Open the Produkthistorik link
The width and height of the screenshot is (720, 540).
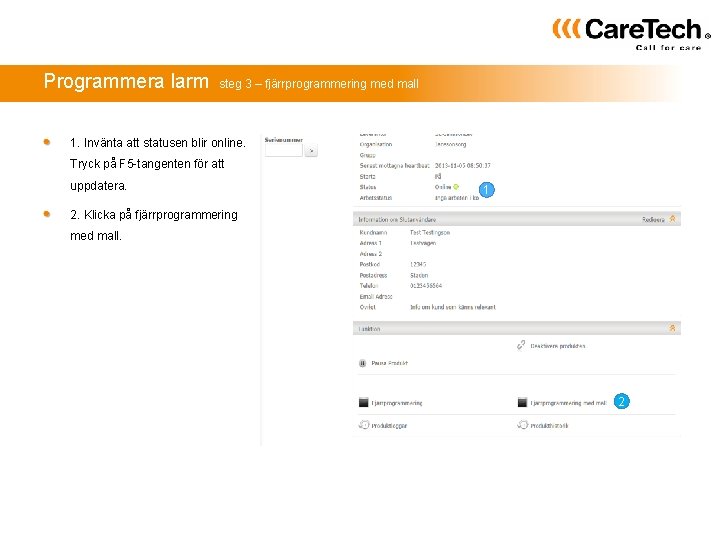(x=549, y=426)
